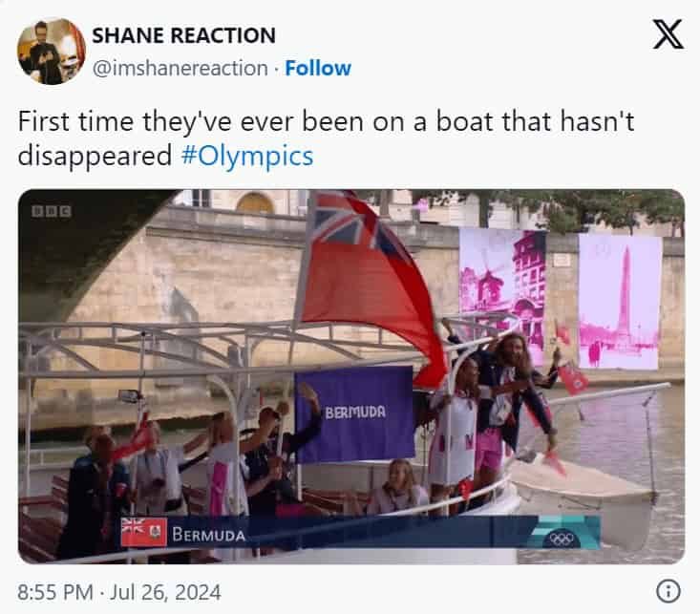This screenshot has width=700, height=614.
Task: Open the @imshanereaction handle
Action: (180, 69)
